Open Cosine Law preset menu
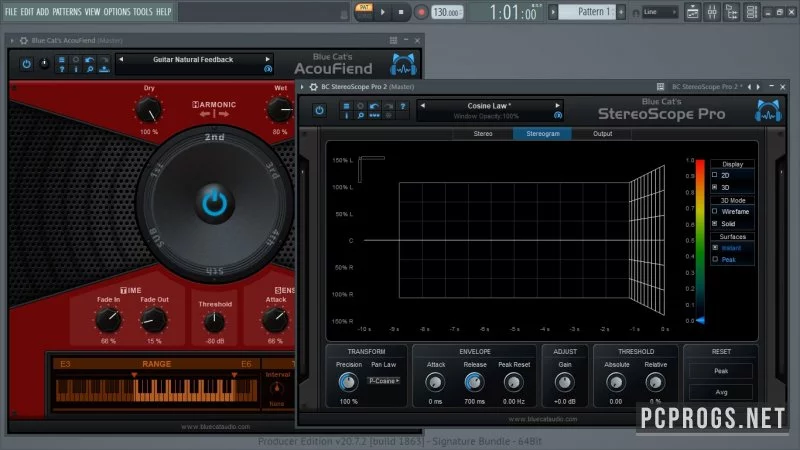 [x=489, y=106]
